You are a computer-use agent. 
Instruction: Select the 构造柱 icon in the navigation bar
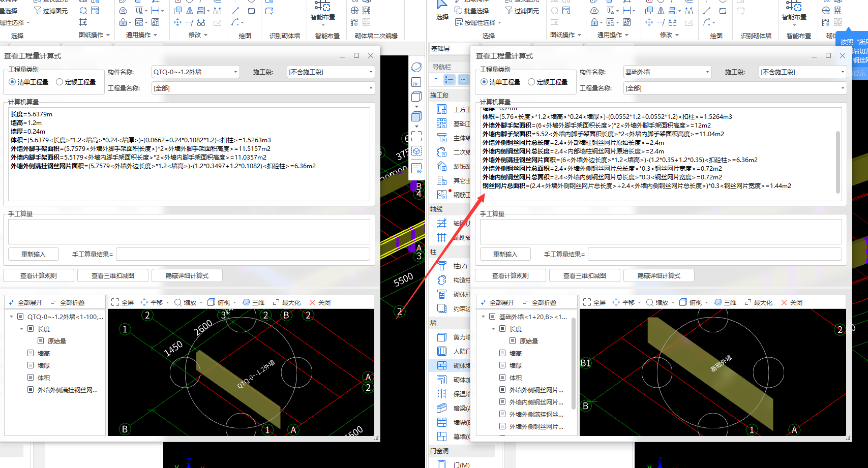tap(442, 280)
